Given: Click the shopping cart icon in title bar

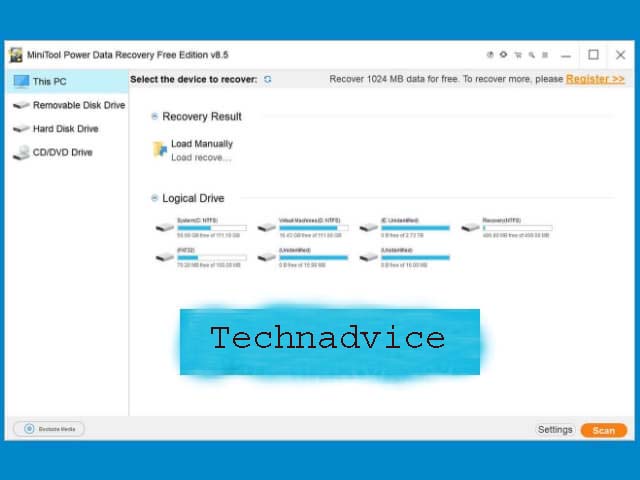Looking at the screenshot, I should [518, 55].
